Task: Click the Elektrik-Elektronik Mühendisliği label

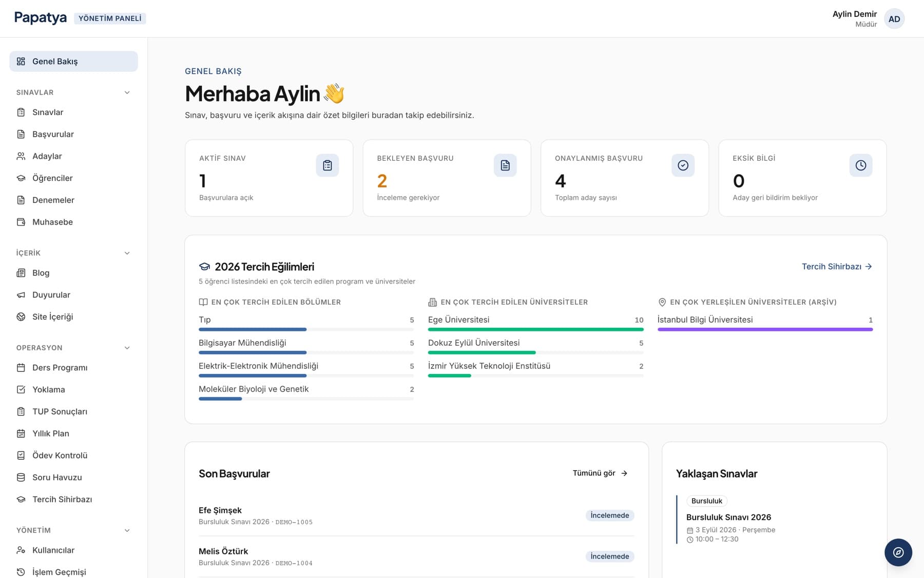Action: click(x=258, y=366)
